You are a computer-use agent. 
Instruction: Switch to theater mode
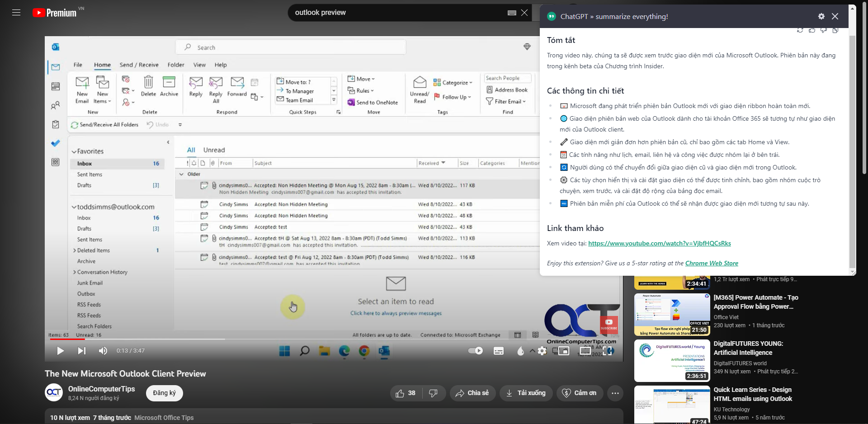tap(585, 351)
